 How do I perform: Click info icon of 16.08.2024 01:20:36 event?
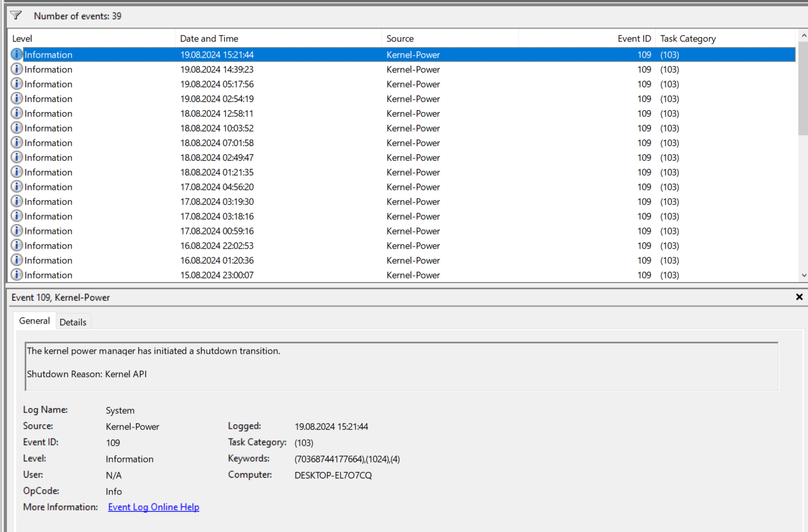click(x=17, y=260)
